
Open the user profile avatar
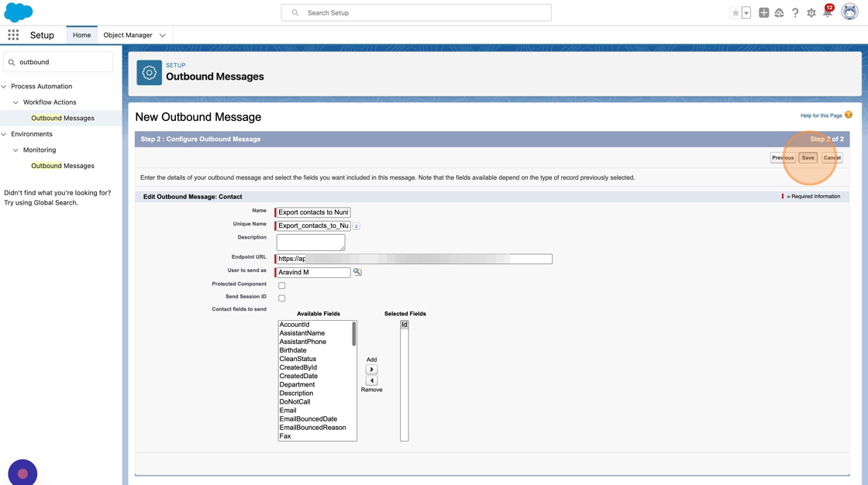[x=849, y=12]
